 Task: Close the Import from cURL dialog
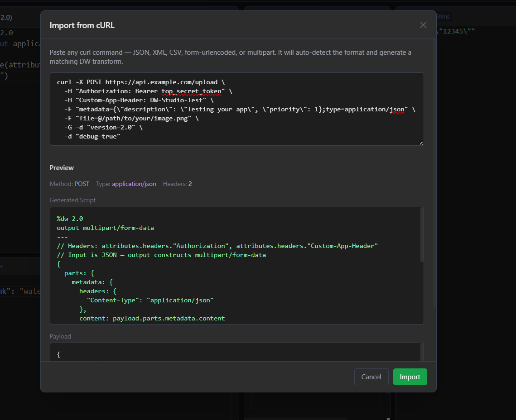[423, 25]
